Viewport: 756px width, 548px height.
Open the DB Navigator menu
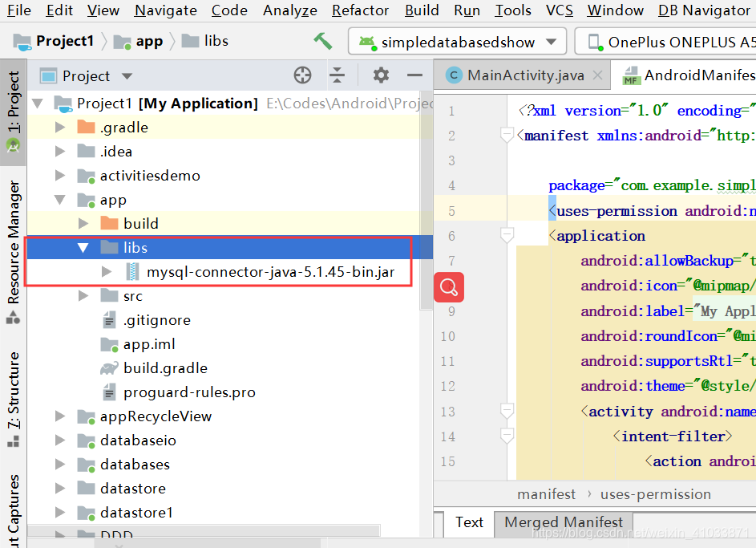(x=704, y=10)
